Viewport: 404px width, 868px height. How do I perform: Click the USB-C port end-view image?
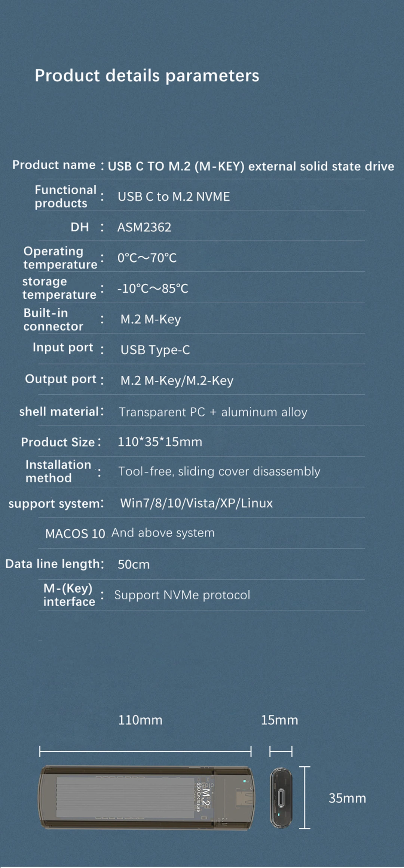[x=281, y=797]
